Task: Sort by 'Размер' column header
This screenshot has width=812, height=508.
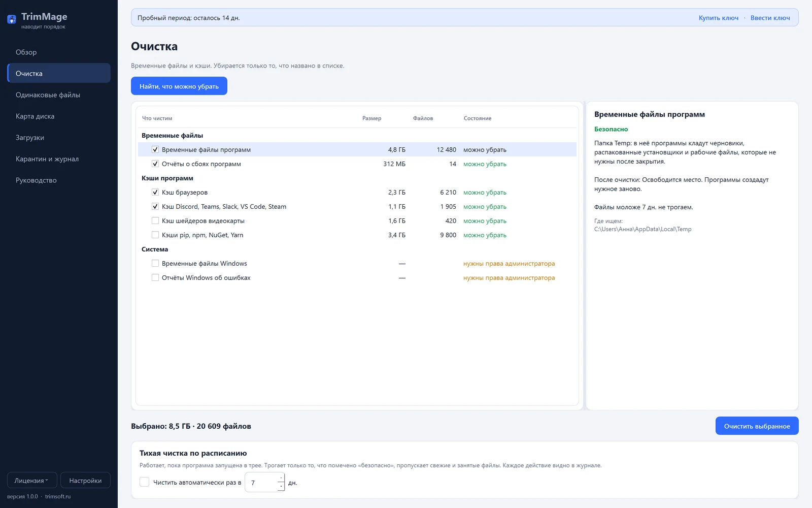Action: tap(371, 118)
